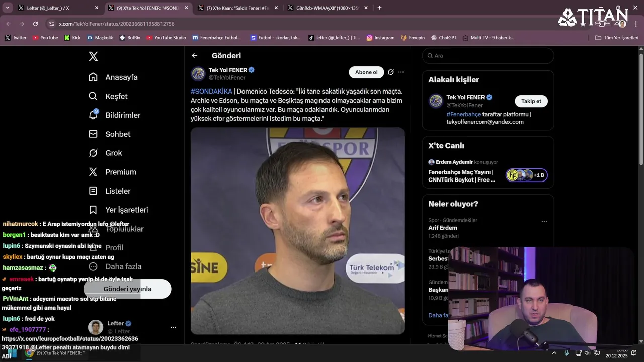Reload the page with the refresh icon
This screenshot has height=362, width=644.
pos(35,24)
